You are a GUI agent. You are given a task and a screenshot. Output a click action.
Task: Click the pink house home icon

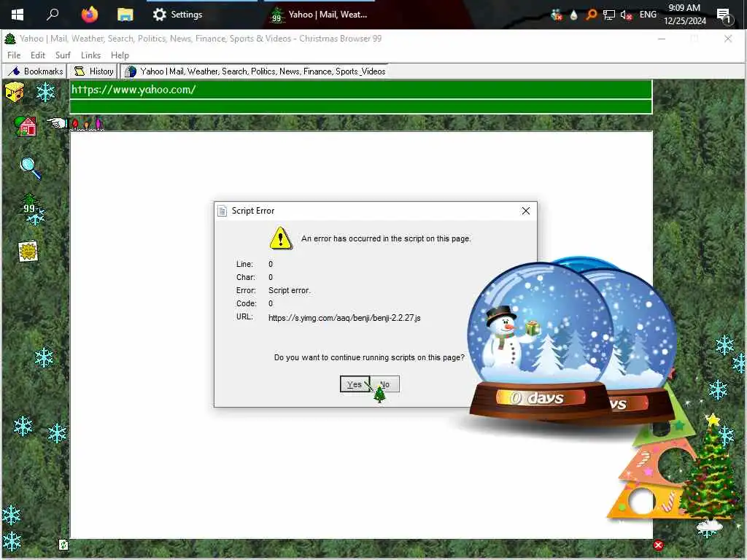tap(26, 126)
